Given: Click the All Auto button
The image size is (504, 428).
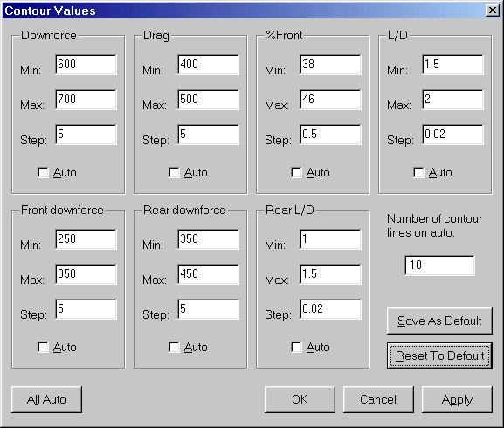Looking at the screenshot, I should pos(46,400).
